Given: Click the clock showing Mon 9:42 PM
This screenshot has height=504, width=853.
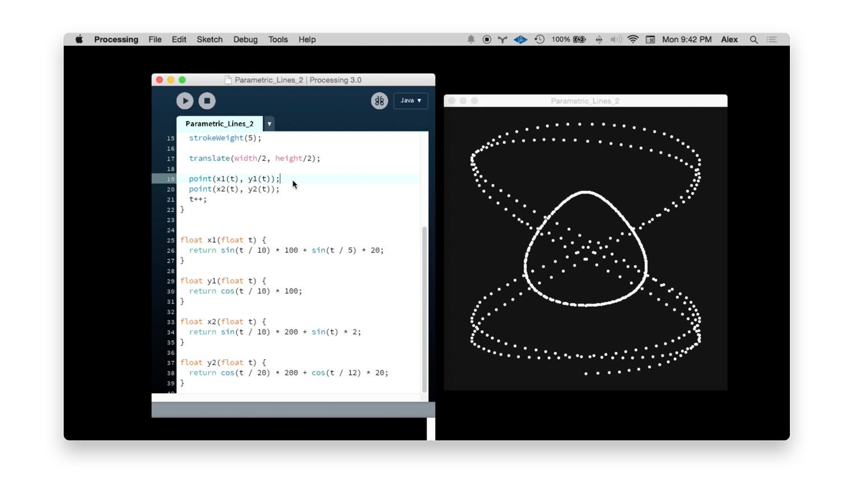Looking at the screenshot, I should (687, 39).
